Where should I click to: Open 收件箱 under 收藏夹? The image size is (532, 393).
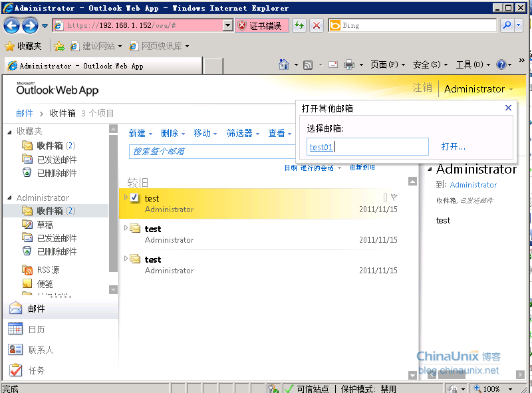[49, 146]
